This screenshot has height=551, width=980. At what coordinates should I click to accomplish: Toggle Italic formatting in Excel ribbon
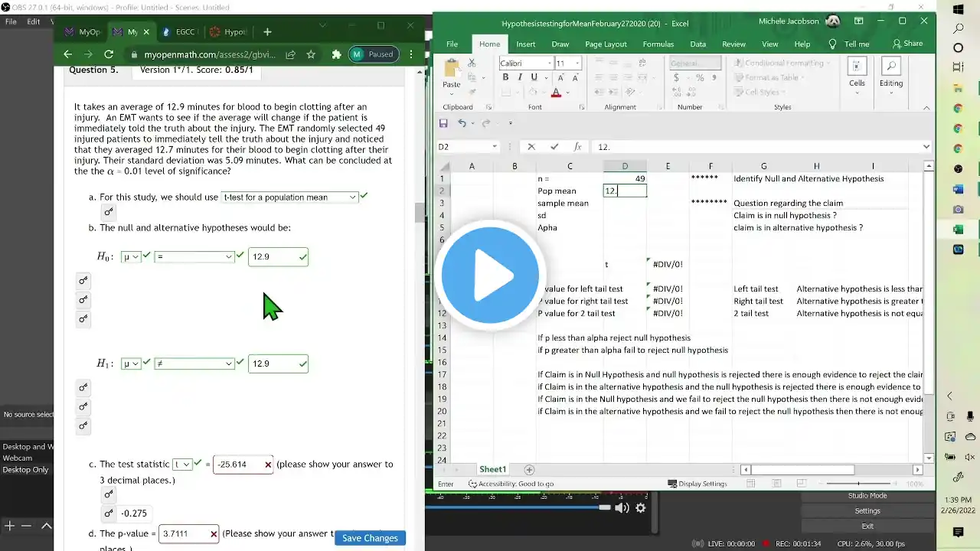pyautogui.click(x=520, y=77)
